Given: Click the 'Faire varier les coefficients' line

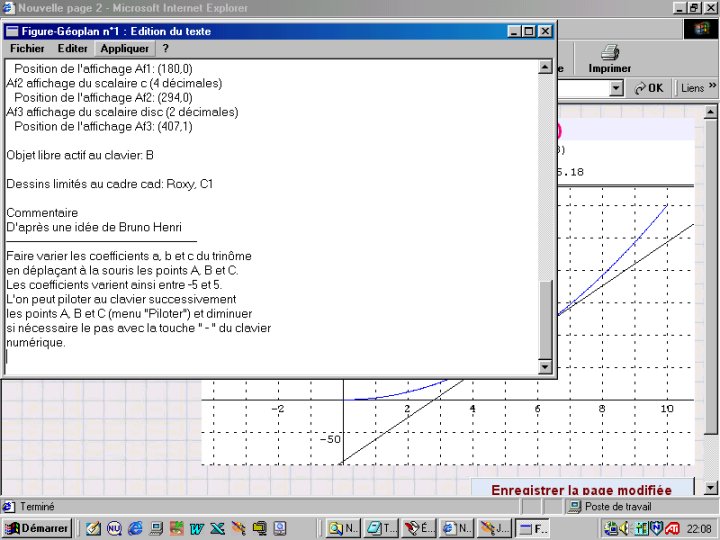Looking at the screenshot, I should coord(129,256).
